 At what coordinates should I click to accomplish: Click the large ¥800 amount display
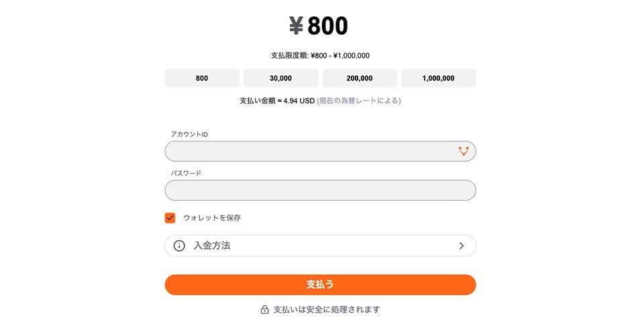tap(319, 26)
